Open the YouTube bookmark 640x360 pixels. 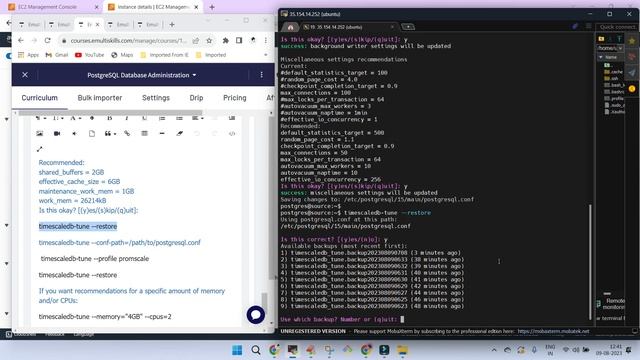click(x=89, y=55)
